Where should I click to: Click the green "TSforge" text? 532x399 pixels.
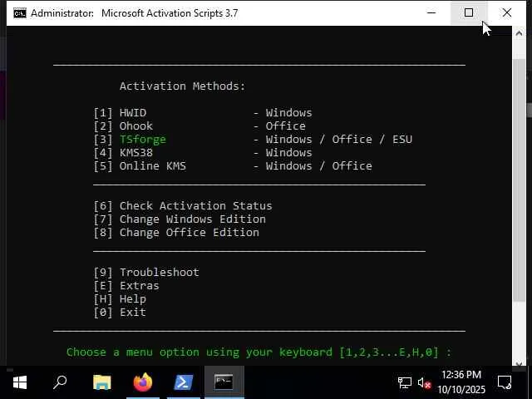tap(143, 140)
